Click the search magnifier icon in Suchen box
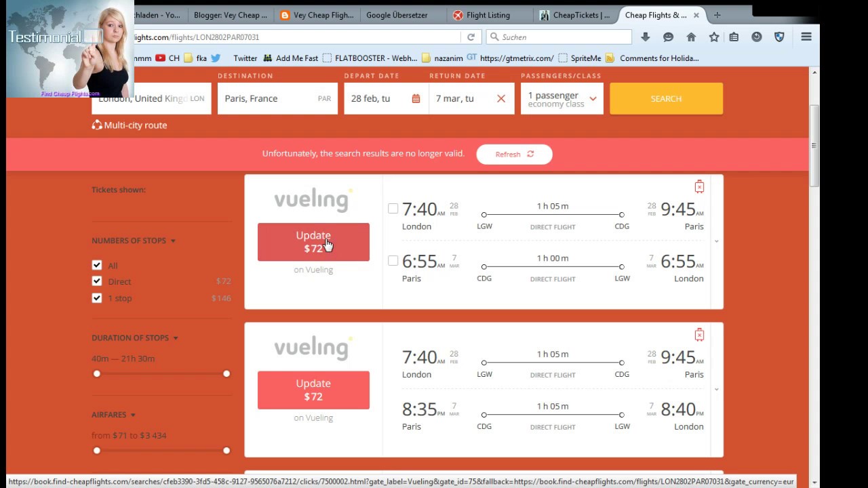The height and width of the screenshot is (488, 868). pyautogui.click(x=494, y=37)
